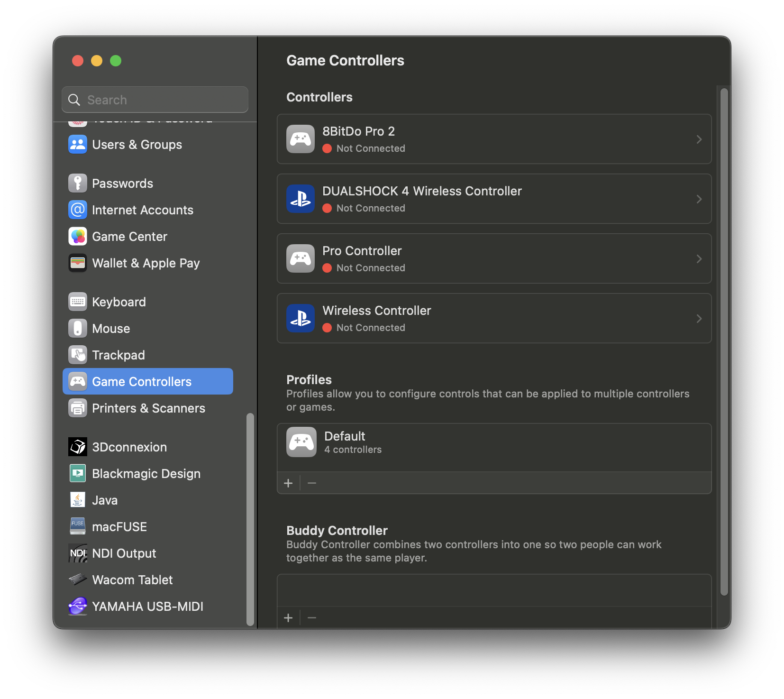The width and height of the screenshot is (784, 699).
Task: Expand Wireless Controller details
Action: 699,318
